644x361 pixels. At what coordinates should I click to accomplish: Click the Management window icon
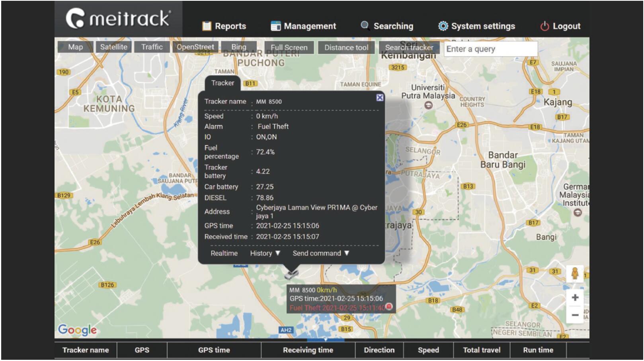pos(275,26)
